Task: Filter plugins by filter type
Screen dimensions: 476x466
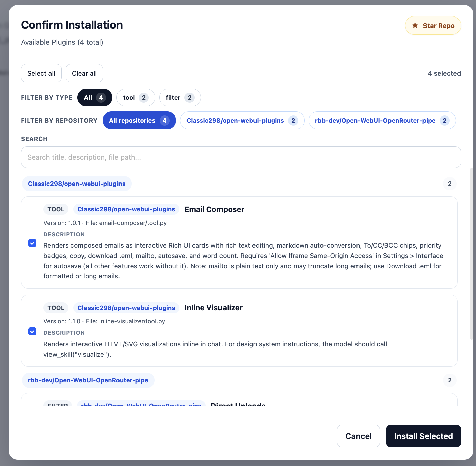Action: click(180, 97)
